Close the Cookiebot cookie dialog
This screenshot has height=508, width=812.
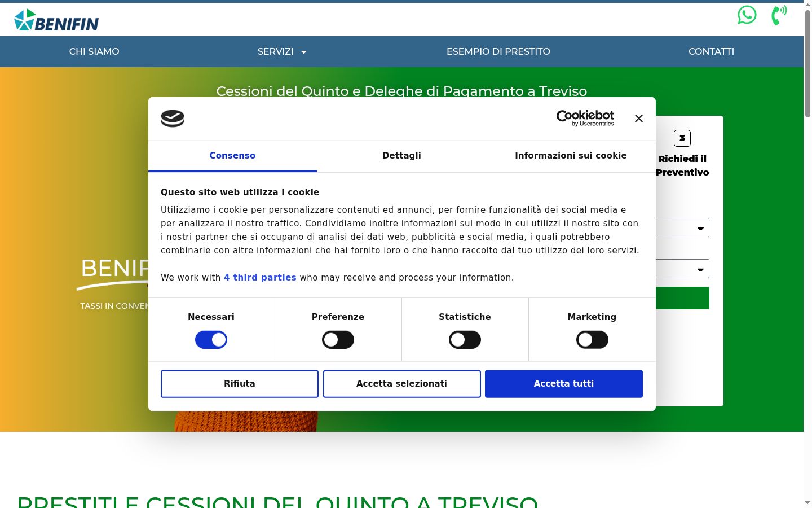(638, 119)
